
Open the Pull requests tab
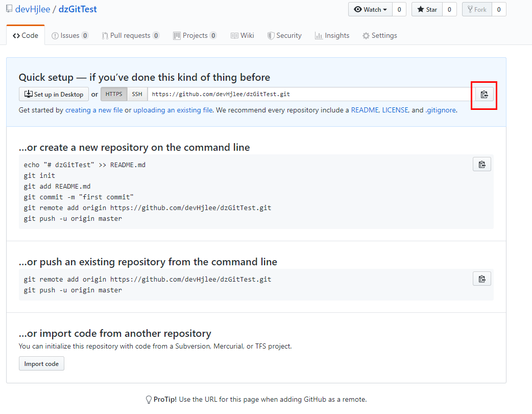pyautogui.click(x=131, y=35)
